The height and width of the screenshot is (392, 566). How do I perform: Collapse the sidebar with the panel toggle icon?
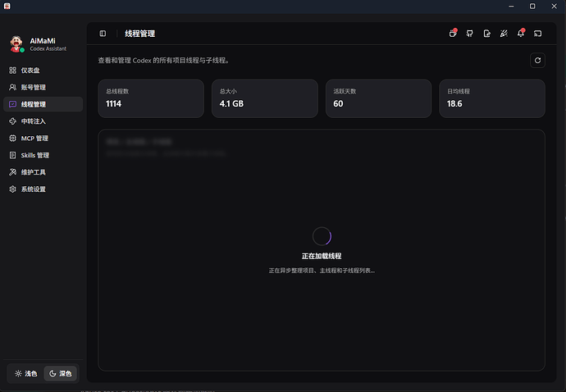tap(103, 34)
